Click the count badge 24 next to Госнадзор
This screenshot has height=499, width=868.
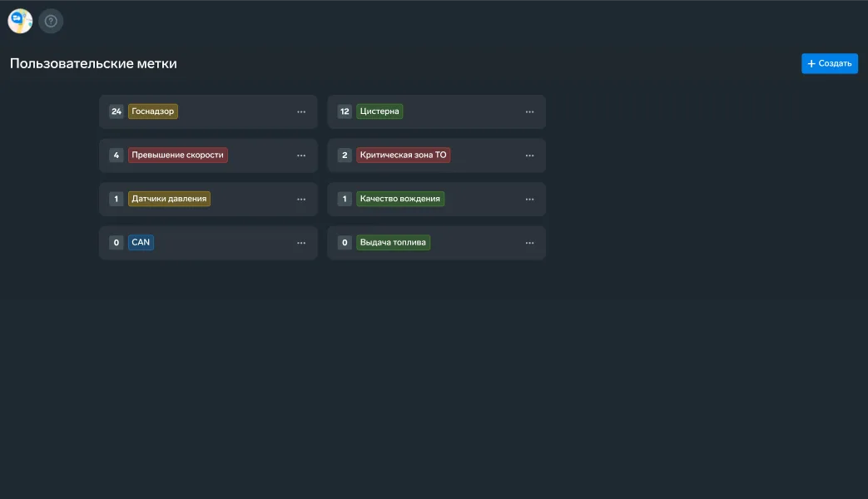point(117,111)
